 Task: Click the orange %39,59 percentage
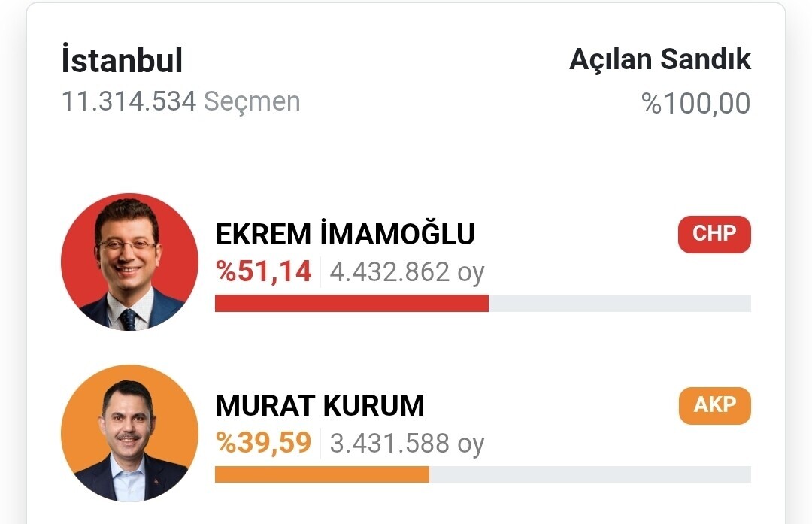tap(263, 443)
